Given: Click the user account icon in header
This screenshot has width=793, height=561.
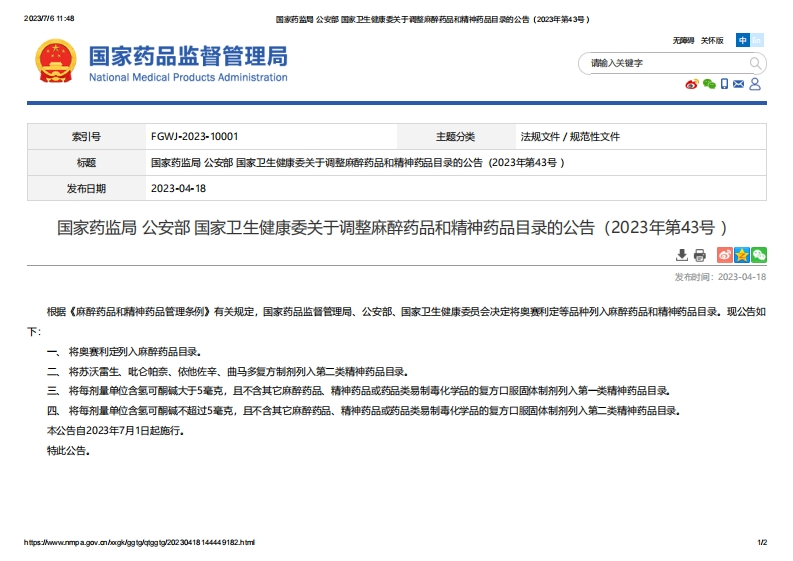Looking at the screenshot, I should point(755,84).
